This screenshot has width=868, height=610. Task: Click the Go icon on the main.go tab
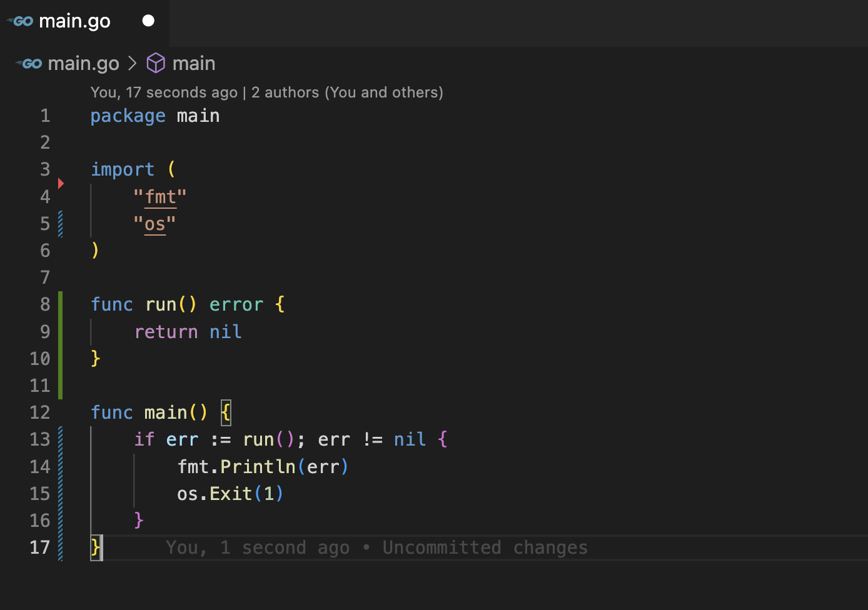tap(20, 21)
